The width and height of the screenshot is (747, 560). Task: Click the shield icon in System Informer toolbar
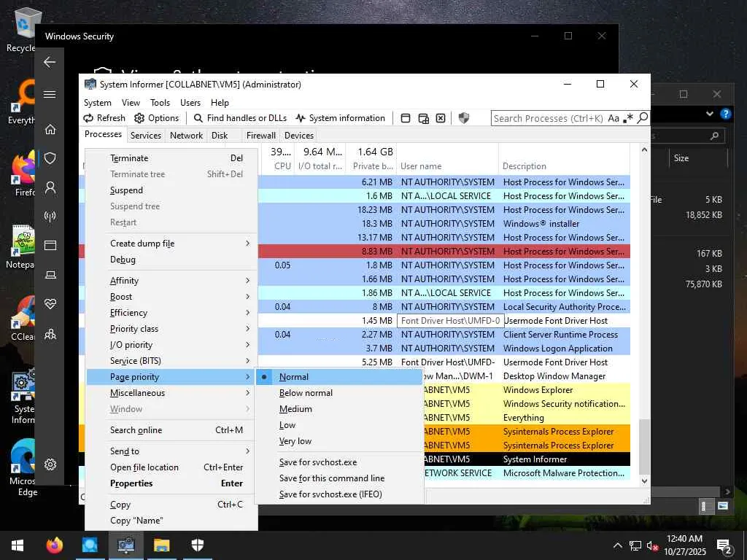[x=463, y=118]
